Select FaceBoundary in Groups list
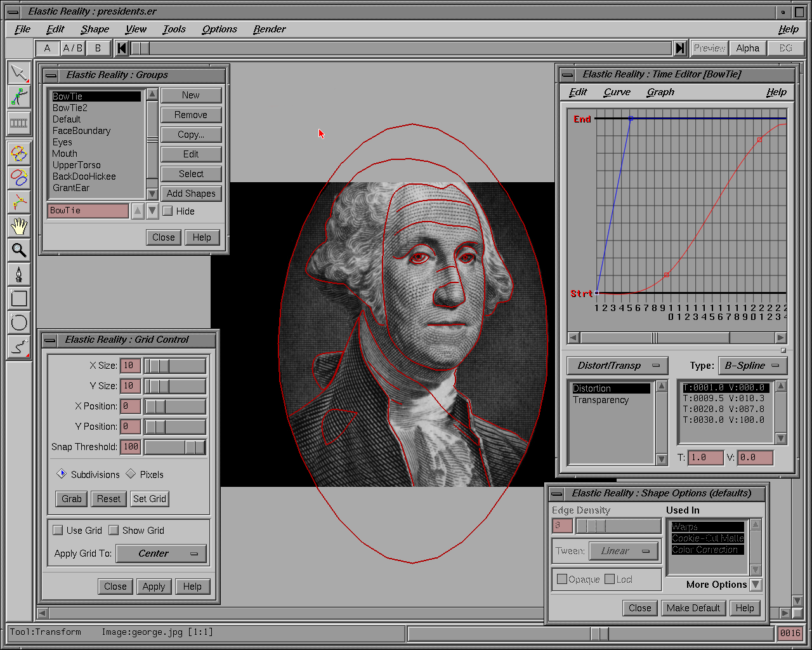Screen dimensions: 812x650 pyautogui.click(x=96, y=131)
